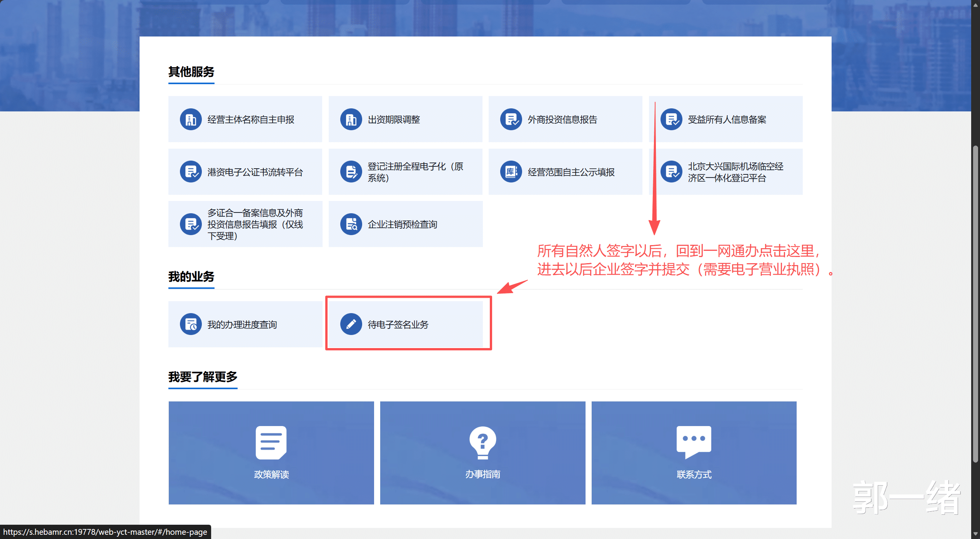Click the 办事指南 question bulb icon
The width and height of the screenshot is (980, 539).
click(483, 442)
